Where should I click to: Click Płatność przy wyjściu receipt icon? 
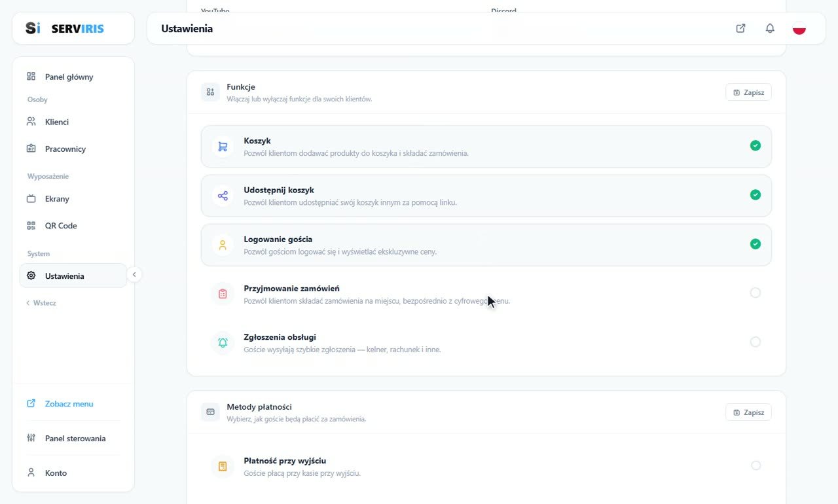coord(223,467)
